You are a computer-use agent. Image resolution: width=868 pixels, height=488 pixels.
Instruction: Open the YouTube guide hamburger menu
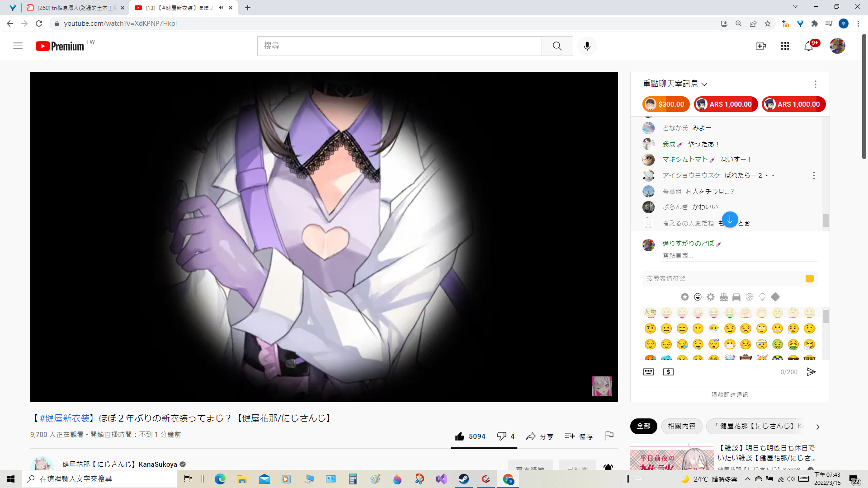coord(18,46)
